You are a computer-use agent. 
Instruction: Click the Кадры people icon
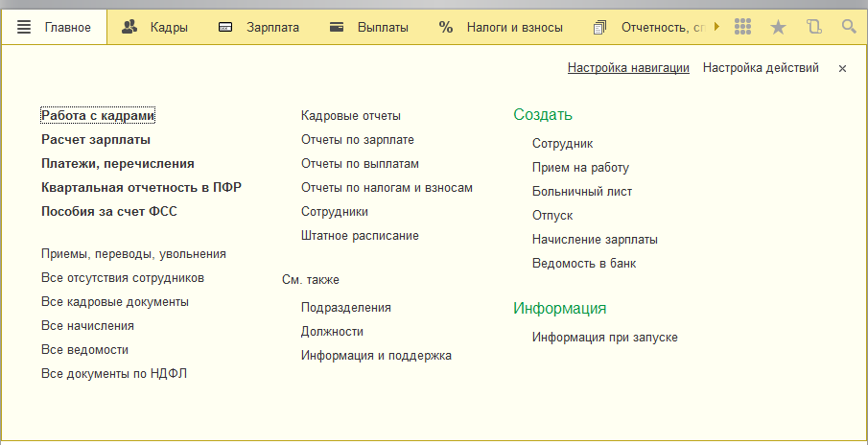pyautogui.click(x=130, y=27)
